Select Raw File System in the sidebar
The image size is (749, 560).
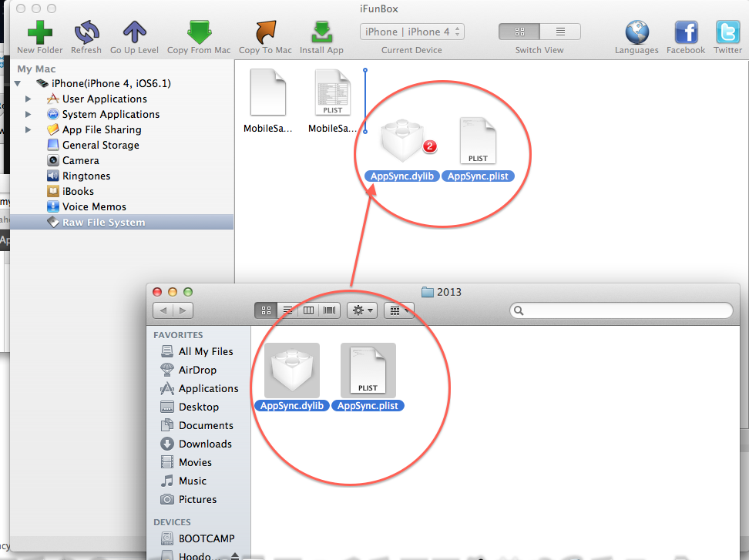[122, 222]
